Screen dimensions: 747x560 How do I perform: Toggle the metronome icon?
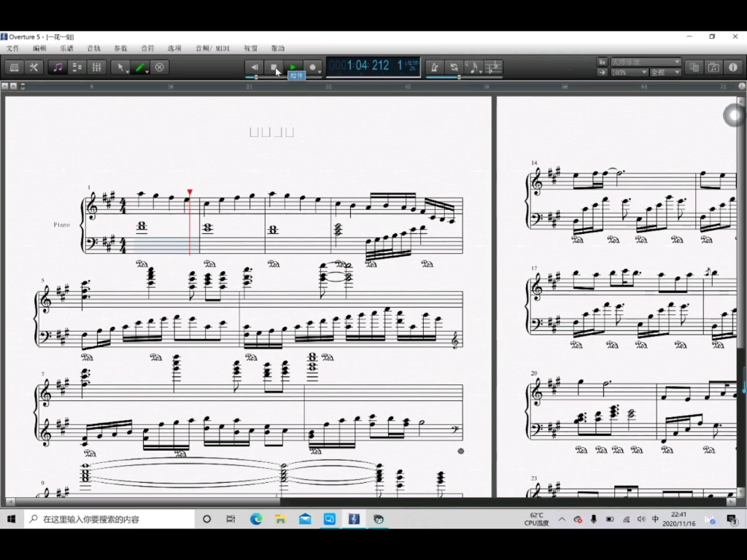click(x=435, y=67)
